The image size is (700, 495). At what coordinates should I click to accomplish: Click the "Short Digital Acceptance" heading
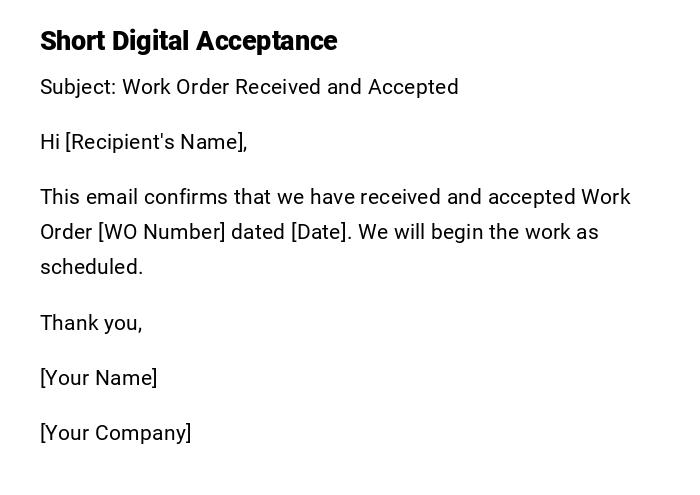tap(188, 41)
